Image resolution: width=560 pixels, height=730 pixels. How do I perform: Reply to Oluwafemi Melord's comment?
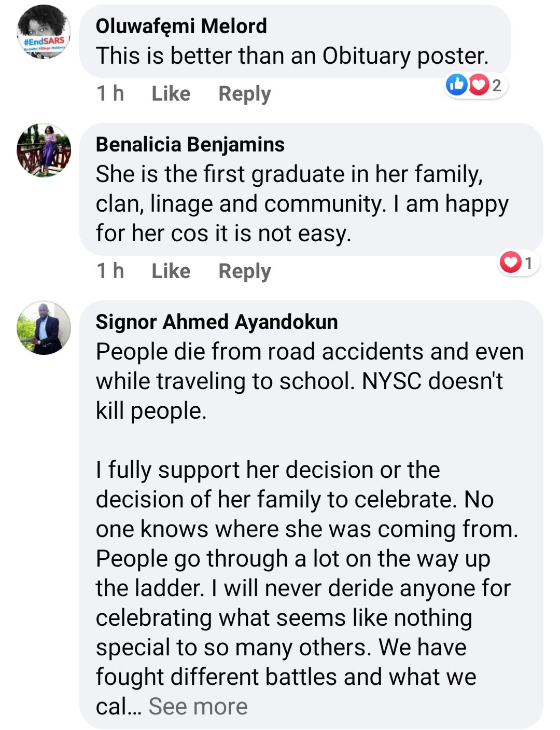(x=244, y=94)
